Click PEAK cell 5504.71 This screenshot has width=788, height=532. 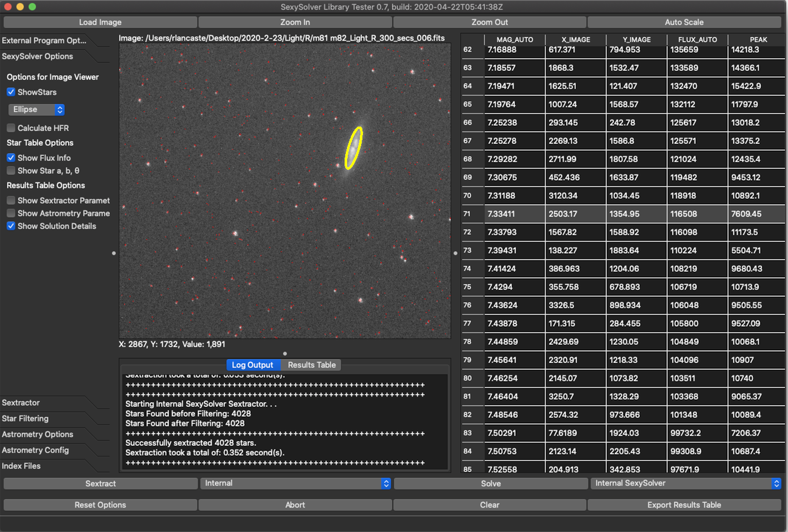pos(757,250)
